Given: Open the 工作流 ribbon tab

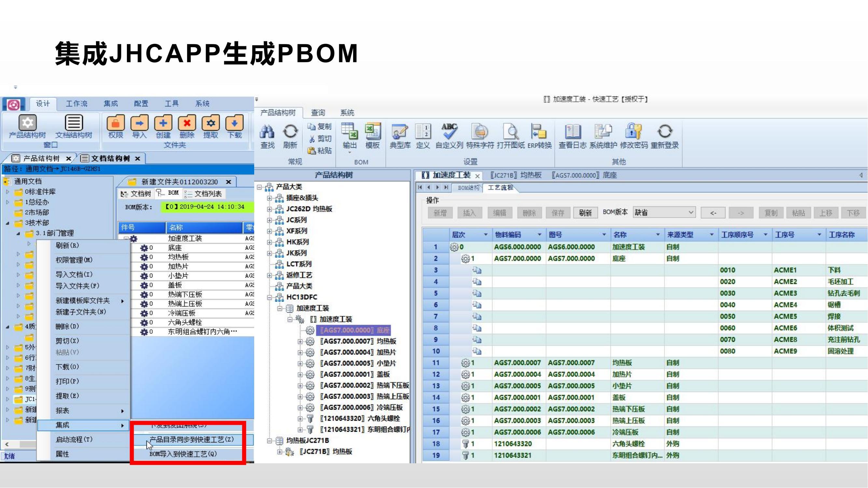Looking at the screenshot, I should tap(76, 104).
